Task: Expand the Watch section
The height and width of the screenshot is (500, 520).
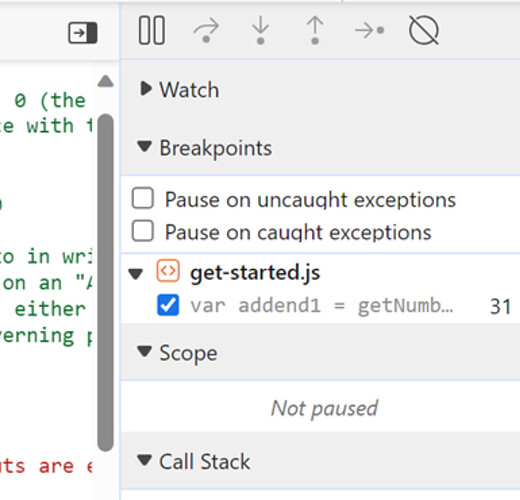Action: coord(146,89)
